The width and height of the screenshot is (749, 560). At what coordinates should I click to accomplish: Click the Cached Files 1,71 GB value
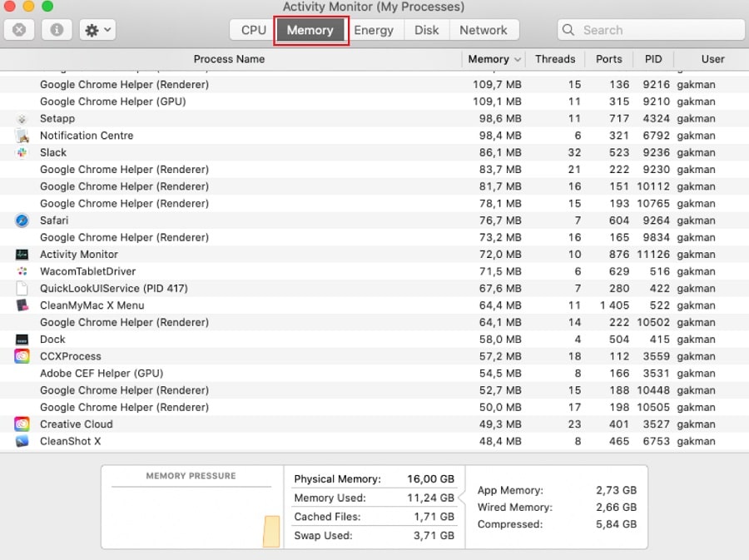pyautogui.click(x=434, y=517)
